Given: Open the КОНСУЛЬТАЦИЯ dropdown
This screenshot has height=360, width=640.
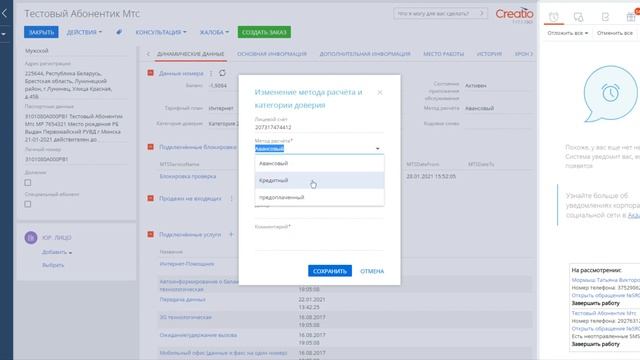Looking at the screenshot, I should (x=161, y=32).
